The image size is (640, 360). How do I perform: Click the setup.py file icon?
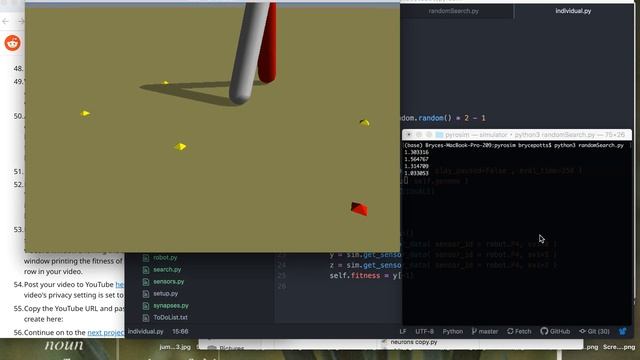point(146,293)
